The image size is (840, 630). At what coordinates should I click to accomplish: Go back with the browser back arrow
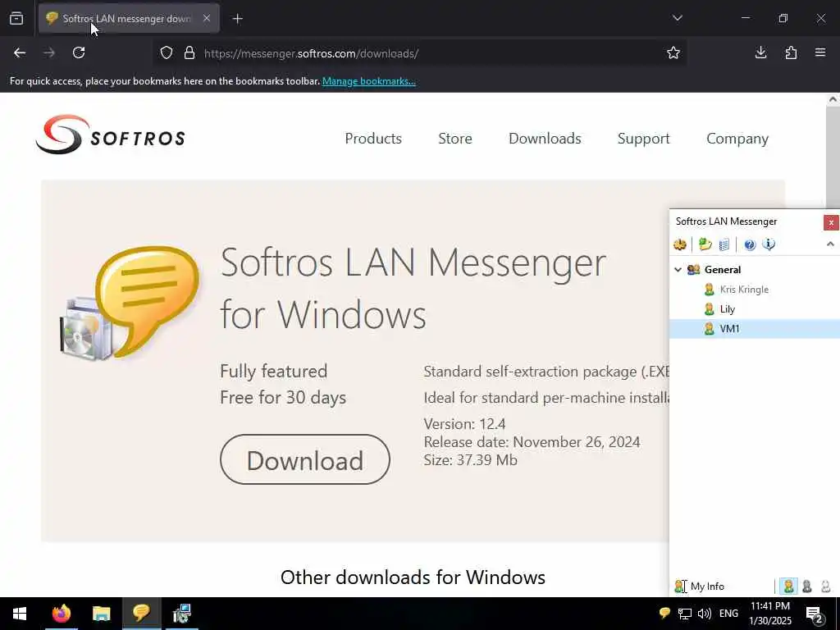click(x=20, y=52)
